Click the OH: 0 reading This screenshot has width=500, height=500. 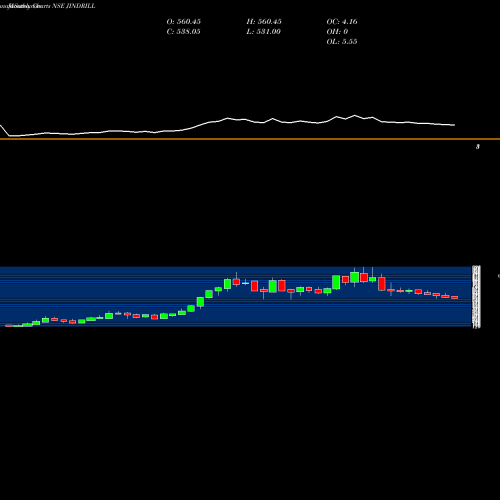(x=337, y=32)
